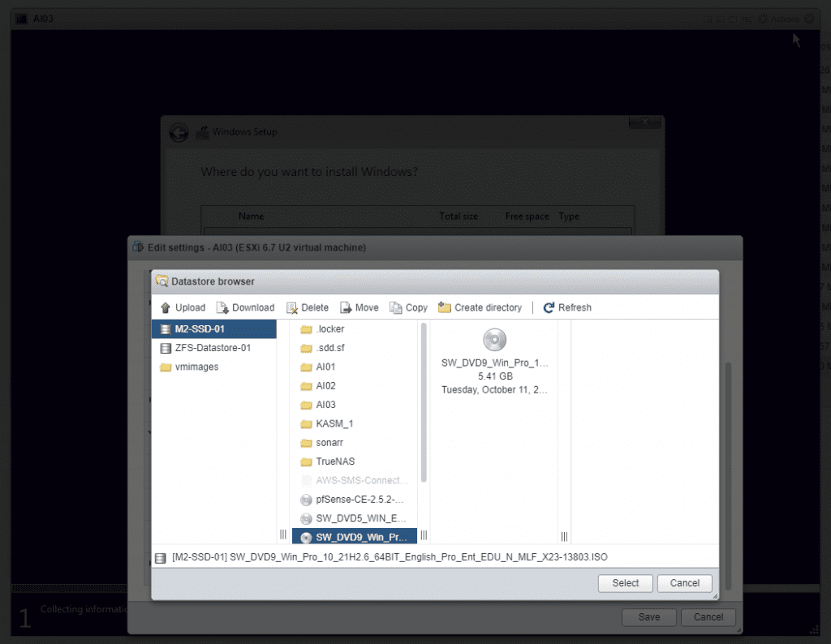The image size is (831, 644).
Task: Open the vmimages folder
Action: click(214, 367)
